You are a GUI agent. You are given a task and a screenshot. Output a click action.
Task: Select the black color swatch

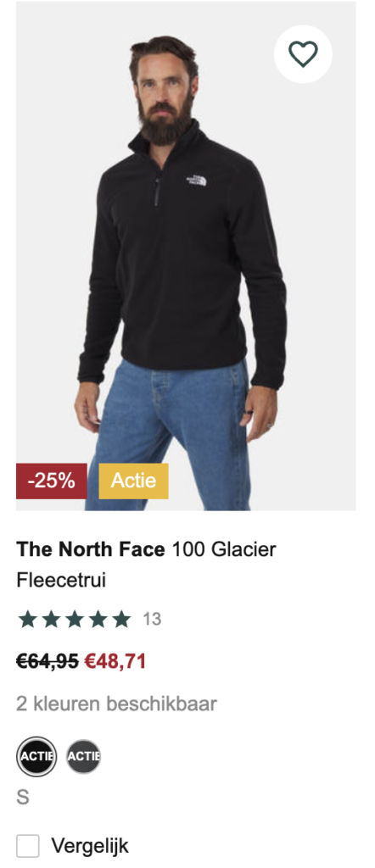pyautogui.click(x=36, y=756)
